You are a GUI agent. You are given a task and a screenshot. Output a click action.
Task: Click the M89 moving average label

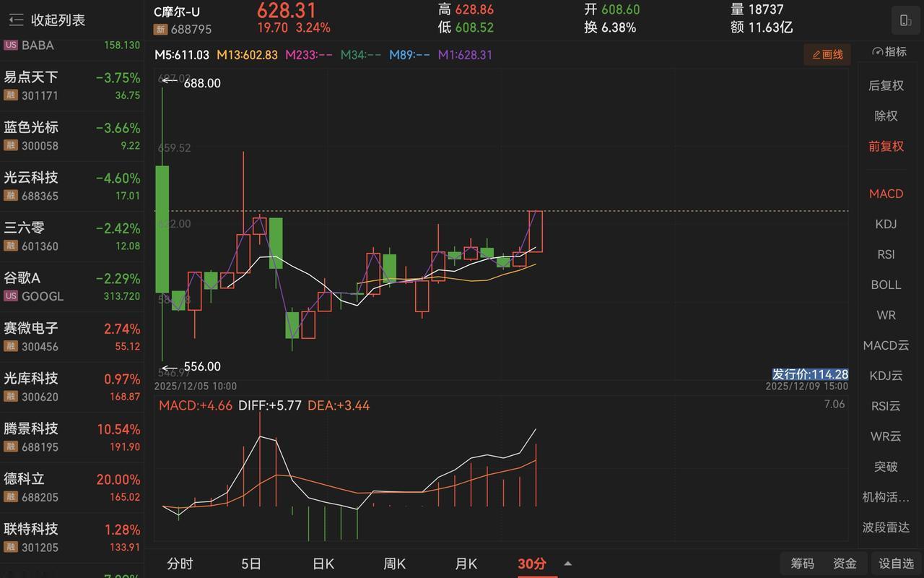pos(409,55)
